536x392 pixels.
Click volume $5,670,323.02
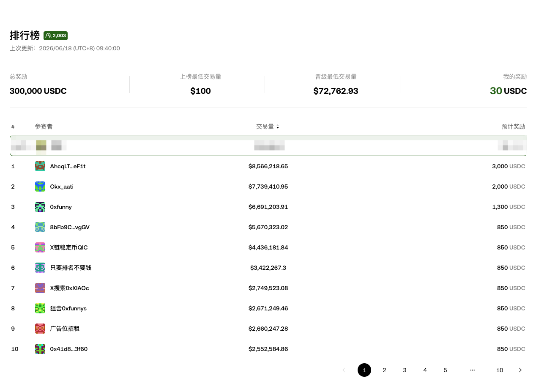(x=268, y=227)
